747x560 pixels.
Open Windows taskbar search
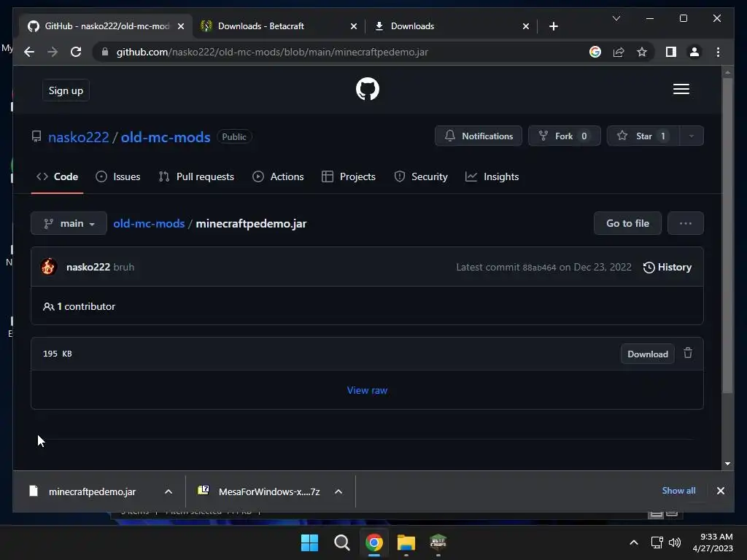point(341,542)
